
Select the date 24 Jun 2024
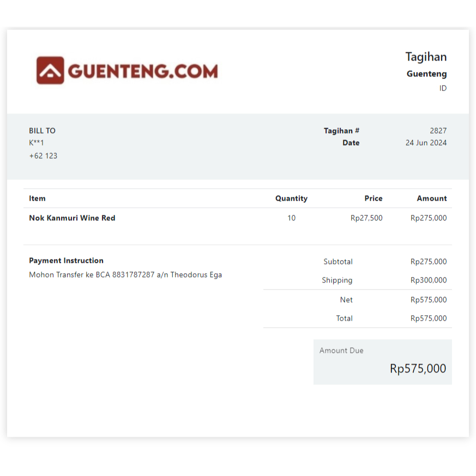[426, 143]
